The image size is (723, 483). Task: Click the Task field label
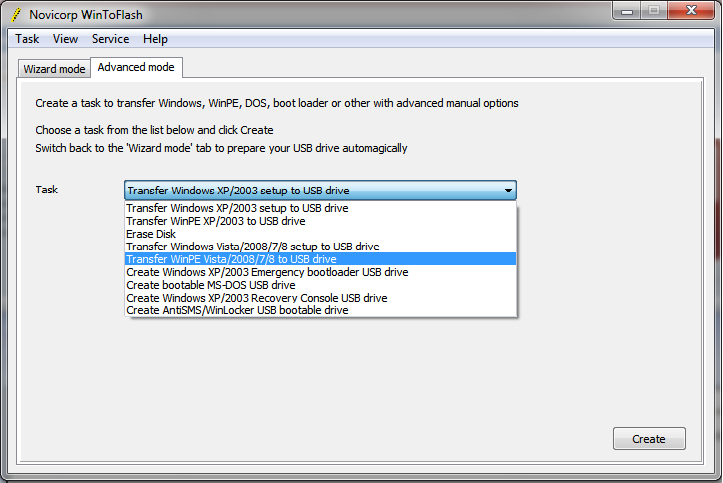point(47,189)
